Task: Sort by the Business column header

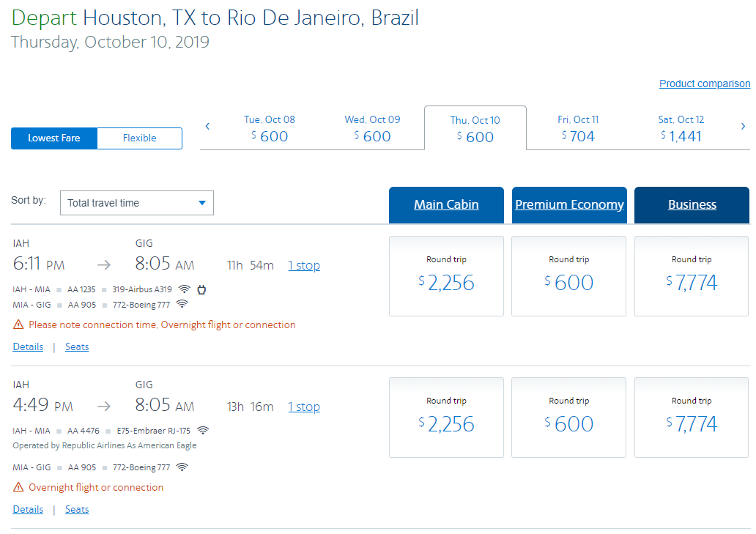Action: click(692, 204)
